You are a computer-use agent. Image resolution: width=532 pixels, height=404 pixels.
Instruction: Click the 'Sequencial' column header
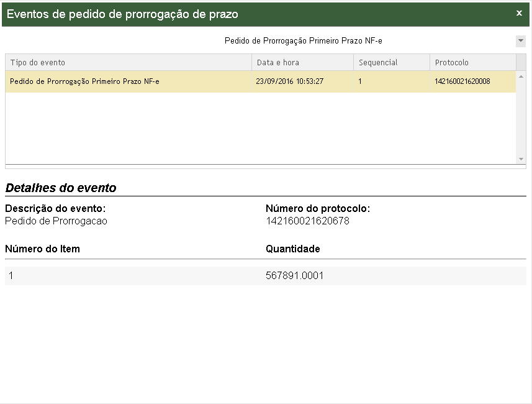392,63
